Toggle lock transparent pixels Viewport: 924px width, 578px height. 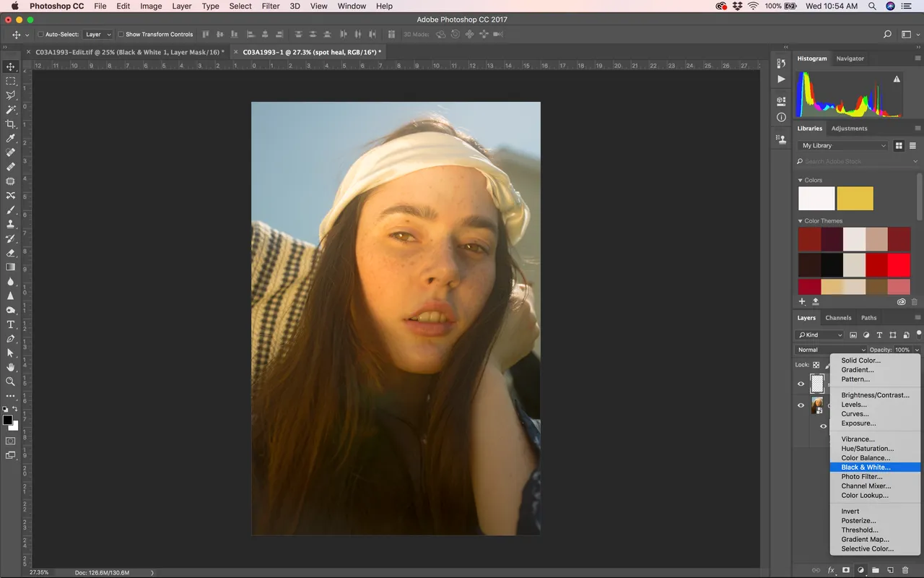point(816,365)
